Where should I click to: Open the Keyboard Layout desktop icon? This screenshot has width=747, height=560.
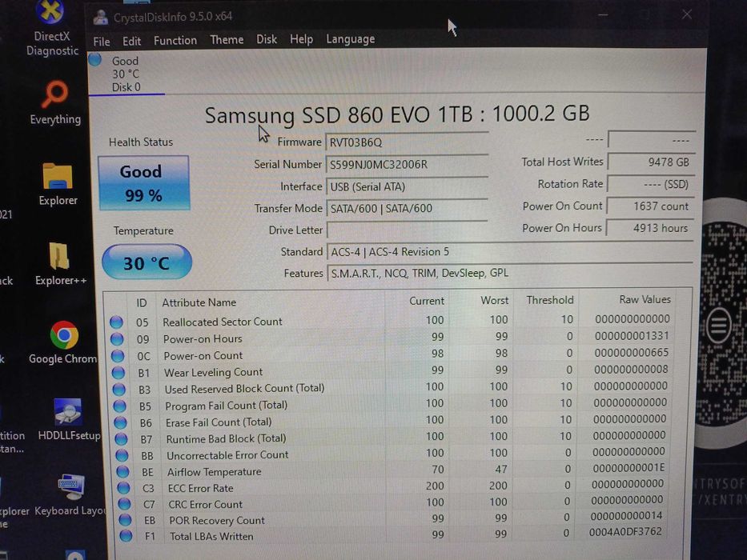(70, 495)
